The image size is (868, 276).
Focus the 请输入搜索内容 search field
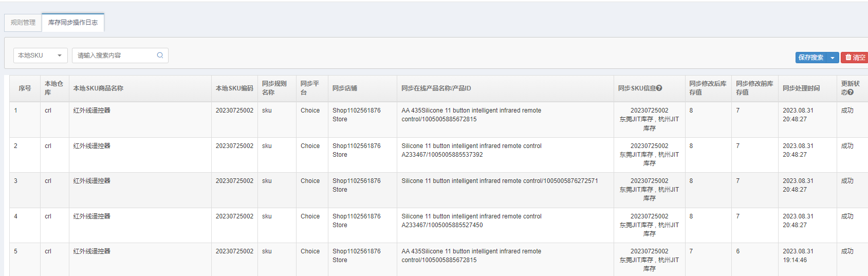[x=120, y=56]
